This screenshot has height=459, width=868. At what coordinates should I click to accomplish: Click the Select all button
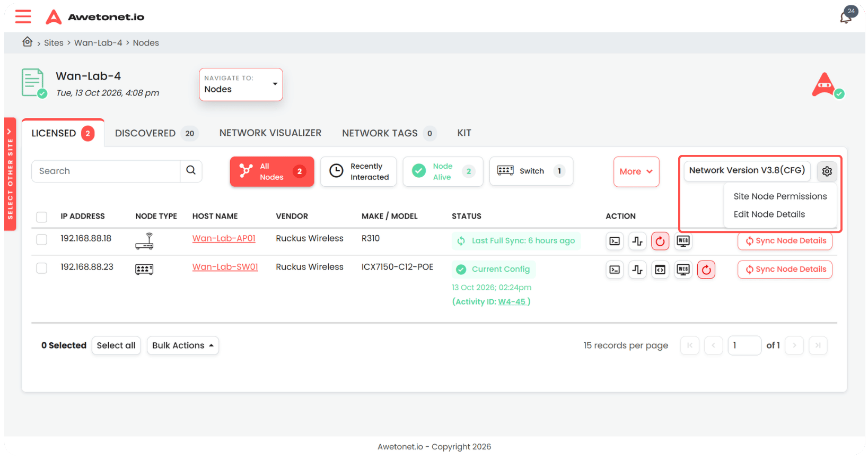tap(116, 345)
